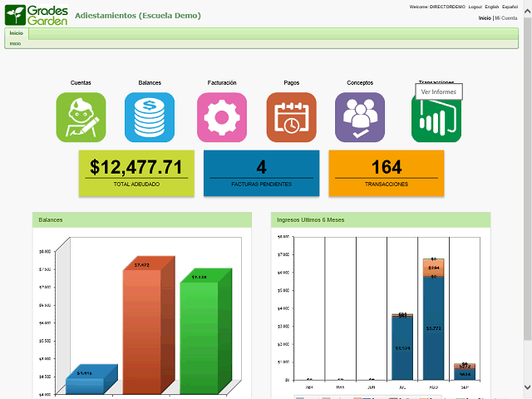Viewport: 532px width, 399px height.
Task: Click the page scroll down arrow
Action: pyautogui.click(x=528, y=387)
